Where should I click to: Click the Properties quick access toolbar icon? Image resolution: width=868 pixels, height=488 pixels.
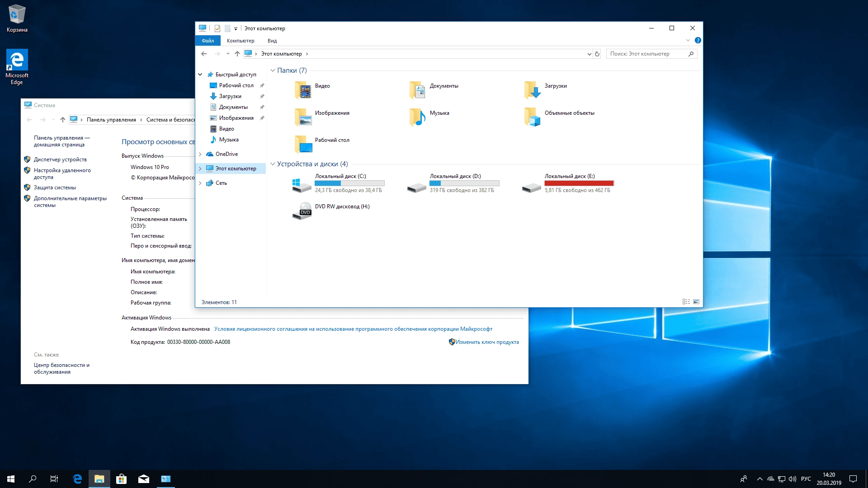point(217,28)
